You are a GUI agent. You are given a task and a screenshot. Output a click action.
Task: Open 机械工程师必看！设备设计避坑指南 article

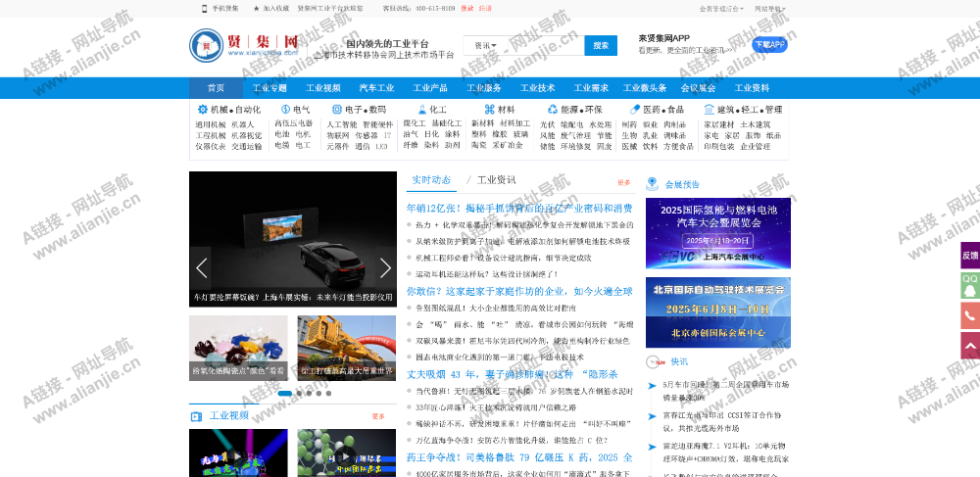[x=503, y=258]
